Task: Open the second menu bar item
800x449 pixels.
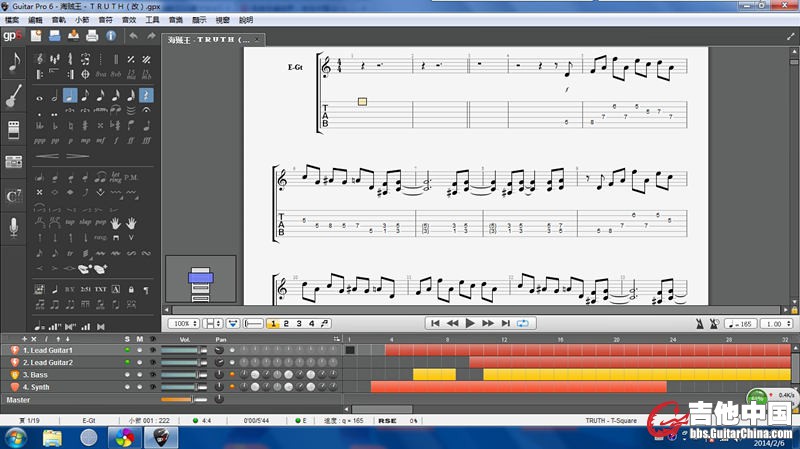Action: coord(35,20)
